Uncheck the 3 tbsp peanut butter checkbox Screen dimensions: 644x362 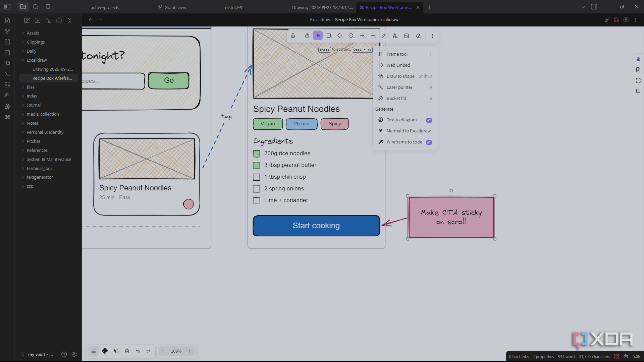click(257, 165)
